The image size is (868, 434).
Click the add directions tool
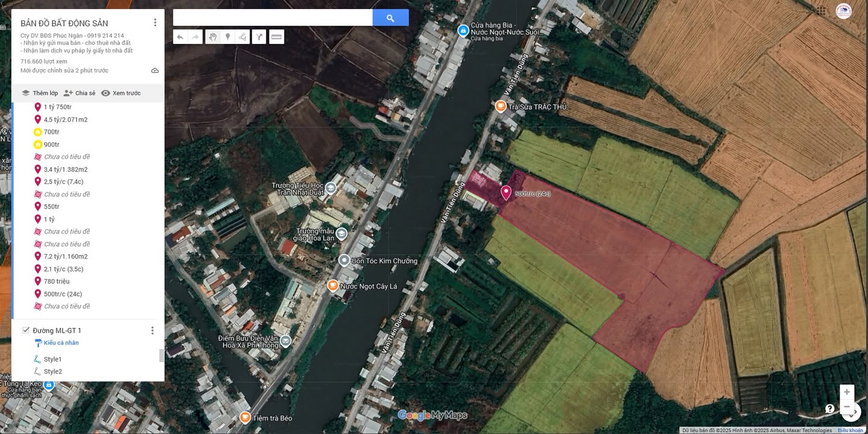259,37
